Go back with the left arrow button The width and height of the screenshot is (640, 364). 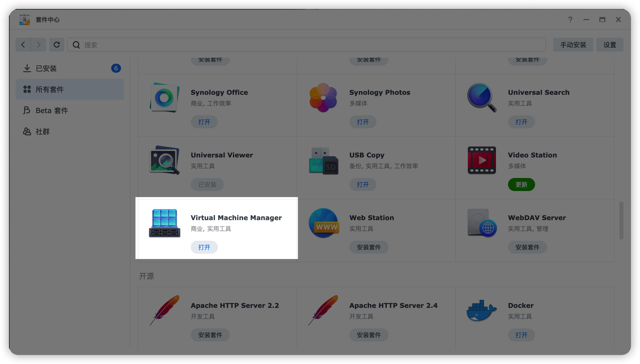[x=23, y=45]
